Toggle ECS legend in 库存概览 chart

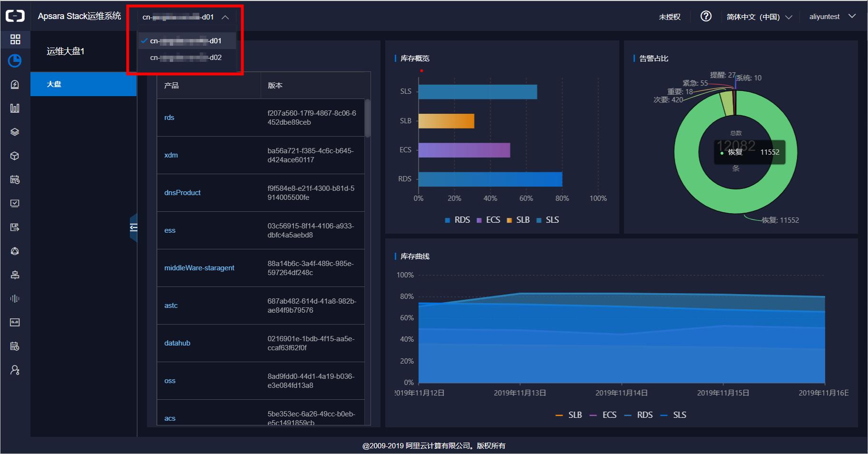coord(488,220)
